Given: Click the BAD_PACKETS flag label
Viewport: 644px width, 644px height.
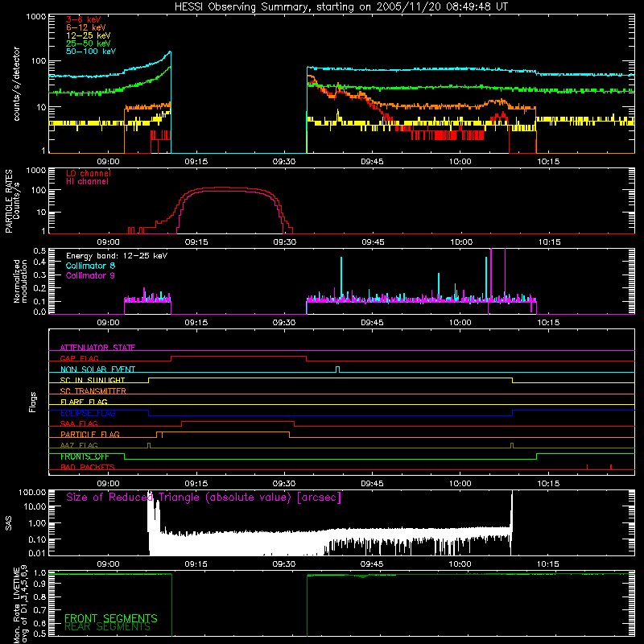Looking at the screenshot, I should tap(88, 467).
